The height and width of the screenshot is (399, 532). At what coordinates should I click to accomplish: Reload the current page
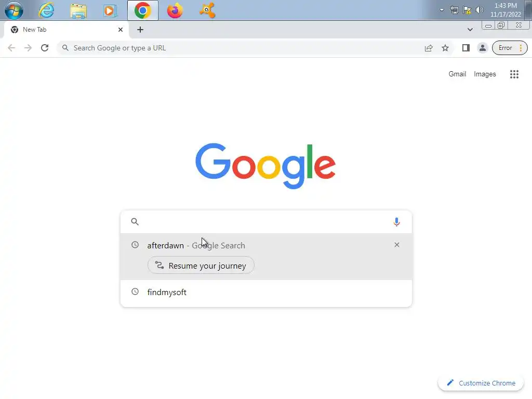pyautogui.click(x=45, y=48)
